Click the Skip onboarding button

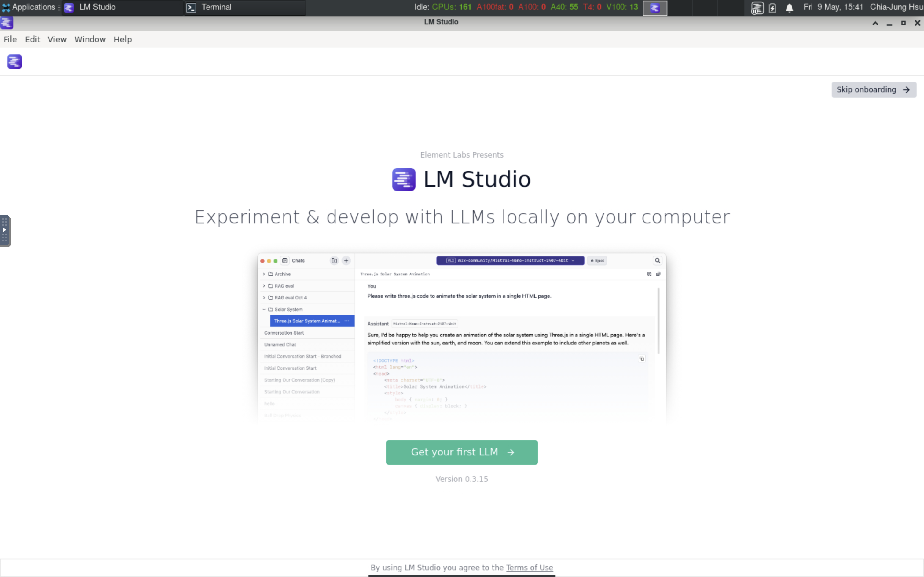(x=874, y=89)
